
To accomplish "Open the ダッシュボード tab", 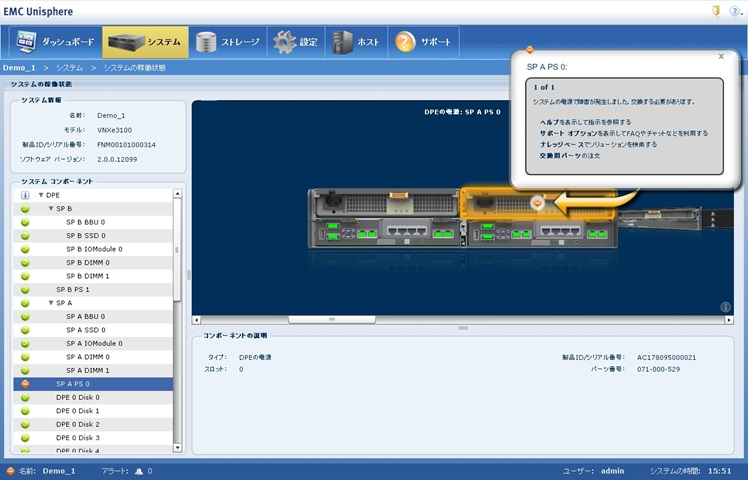I will point(56,42).
